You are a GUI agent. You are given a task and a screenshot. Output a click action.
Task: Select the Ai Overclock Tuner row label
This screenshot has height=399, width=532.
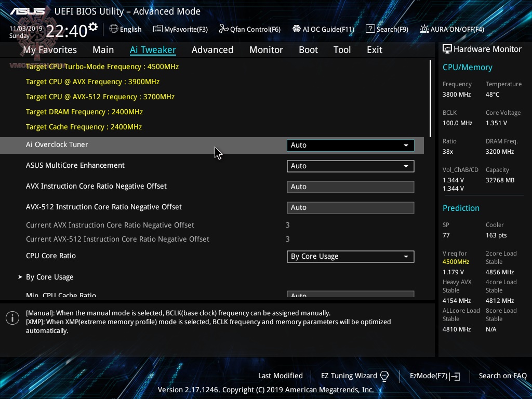pos(57,144)
